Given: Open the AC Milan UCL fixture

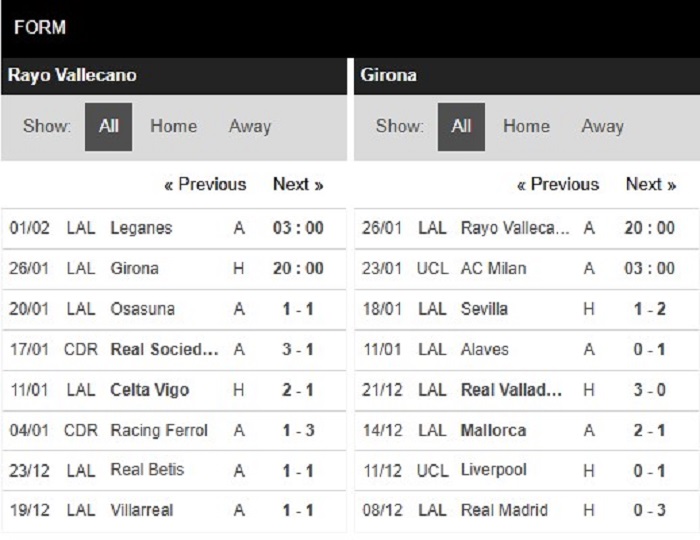Looking at the screenshot, I should (x=527, y=269).
